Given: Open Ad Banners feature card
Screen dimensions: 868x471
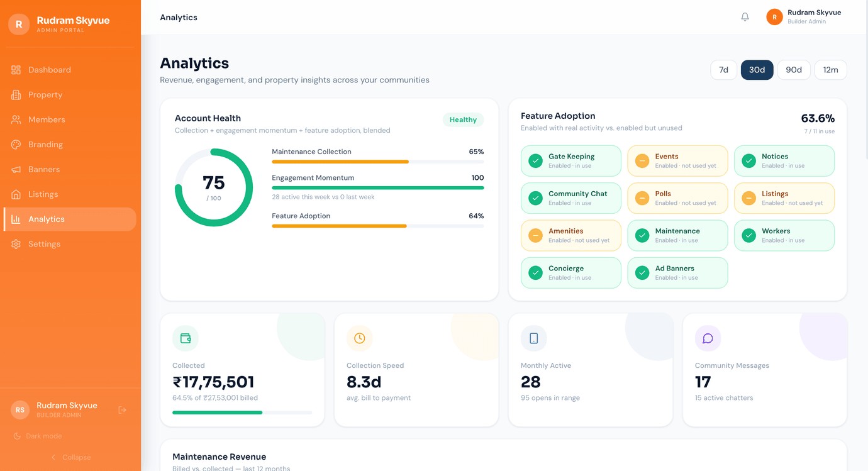Looking at the screenshot, I should tap(677, 273).
